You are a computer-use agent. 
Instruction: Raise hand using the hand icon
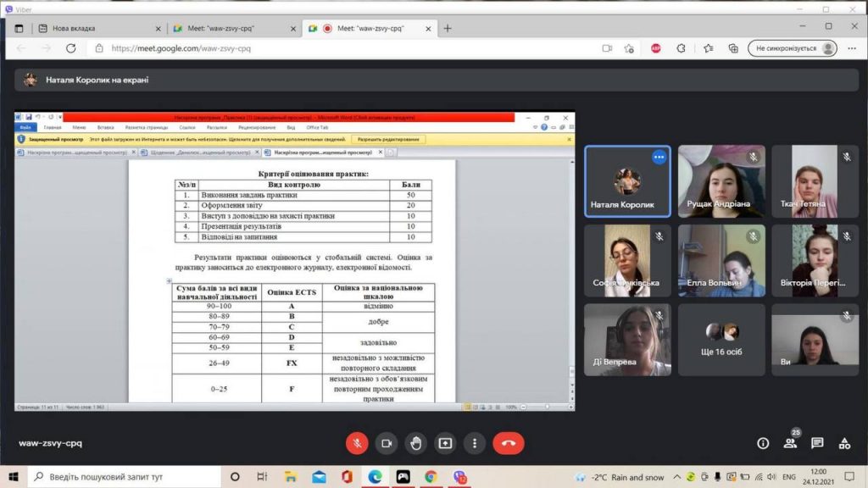coord(415,443)
